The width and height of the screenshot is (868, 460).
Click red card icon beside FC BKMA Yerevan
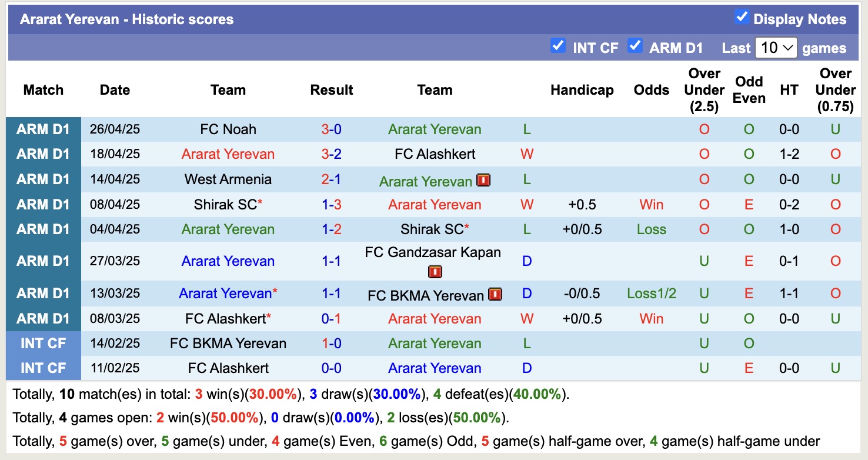click(495, 294)
